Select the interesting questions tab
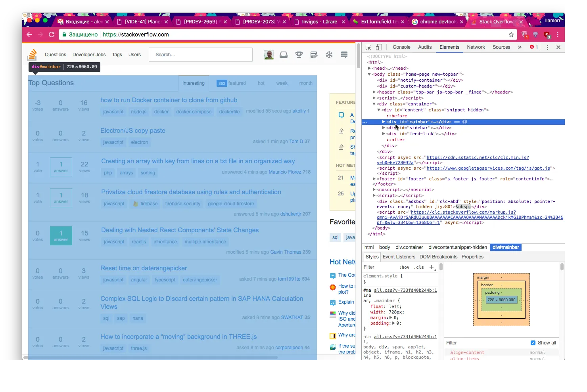The width and height of the screenshot is (587, 392). [x=194, y=83]
